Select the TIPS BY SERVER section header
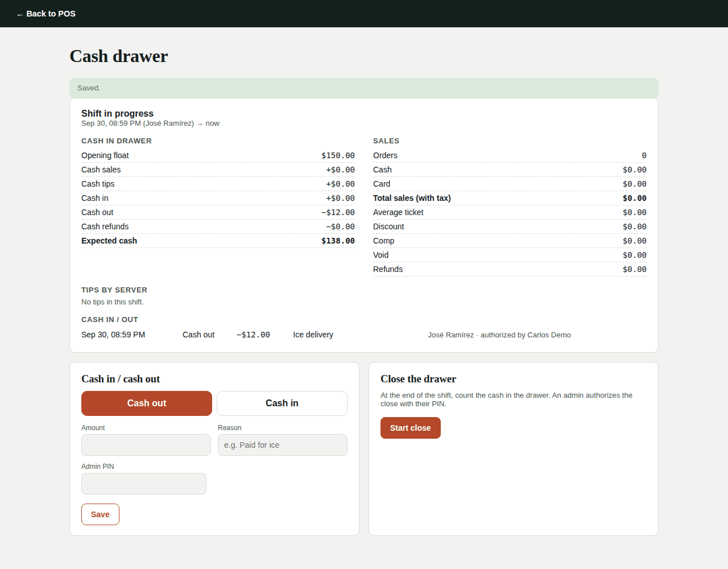This screenshot has width=728, height=569. (114, 290)
